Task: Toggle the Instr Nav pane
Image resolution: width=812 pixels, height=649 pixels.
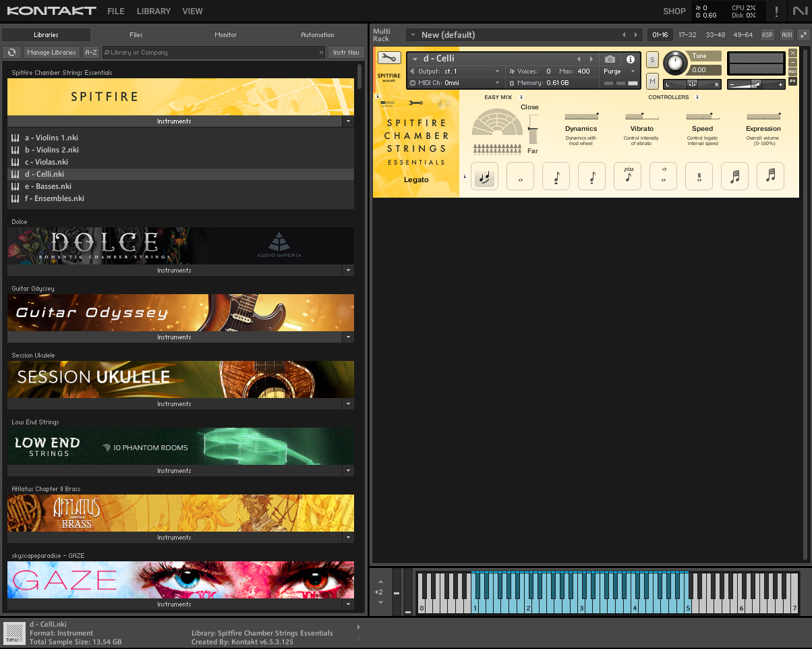Action: point(346,52)
